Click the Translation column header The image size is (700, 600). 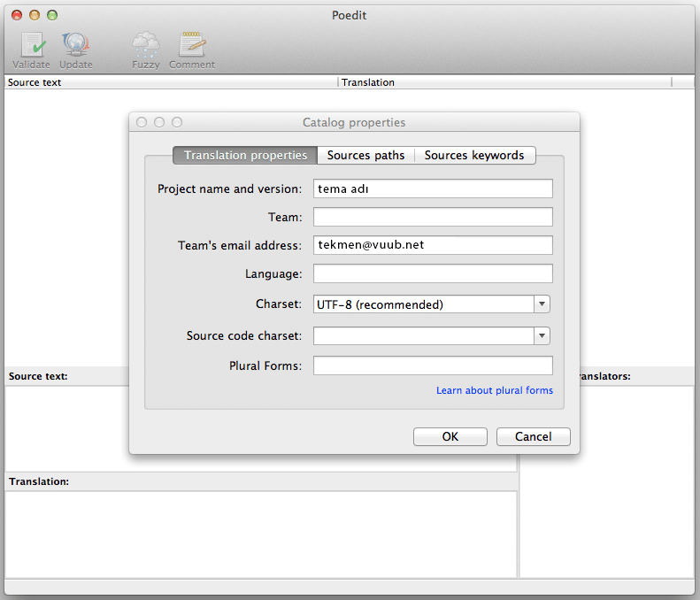click(x=504, y=82)
